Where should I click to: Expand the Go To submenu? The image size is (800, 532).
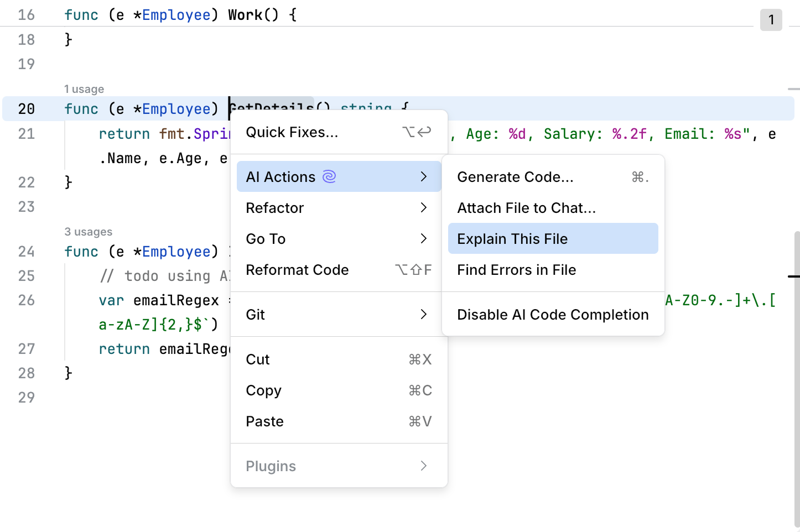pyautogui.click(x=266, y=238)
